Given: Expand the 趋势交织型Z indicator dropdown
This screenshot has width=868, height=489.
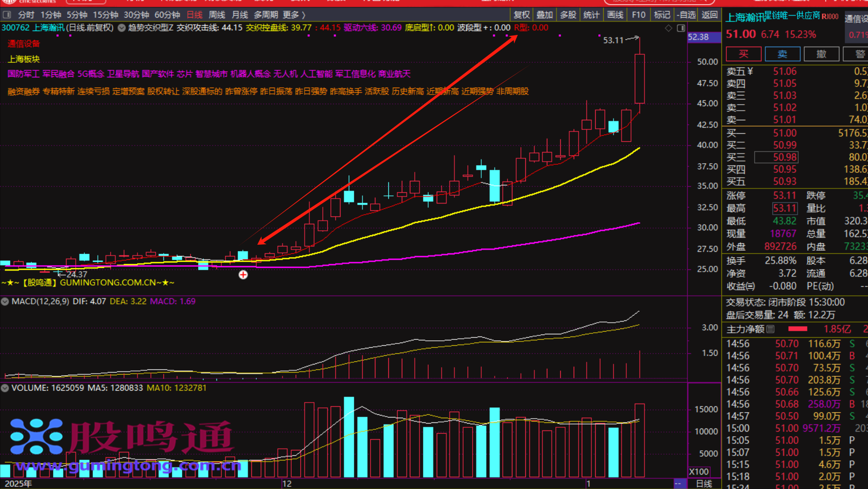Looking at the screenshot, I should click(122, 28).
